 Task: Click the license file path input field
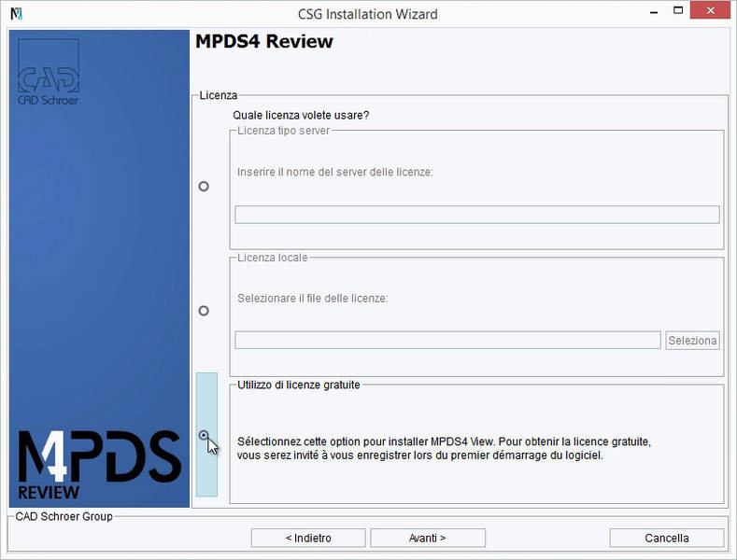(448, 340)
